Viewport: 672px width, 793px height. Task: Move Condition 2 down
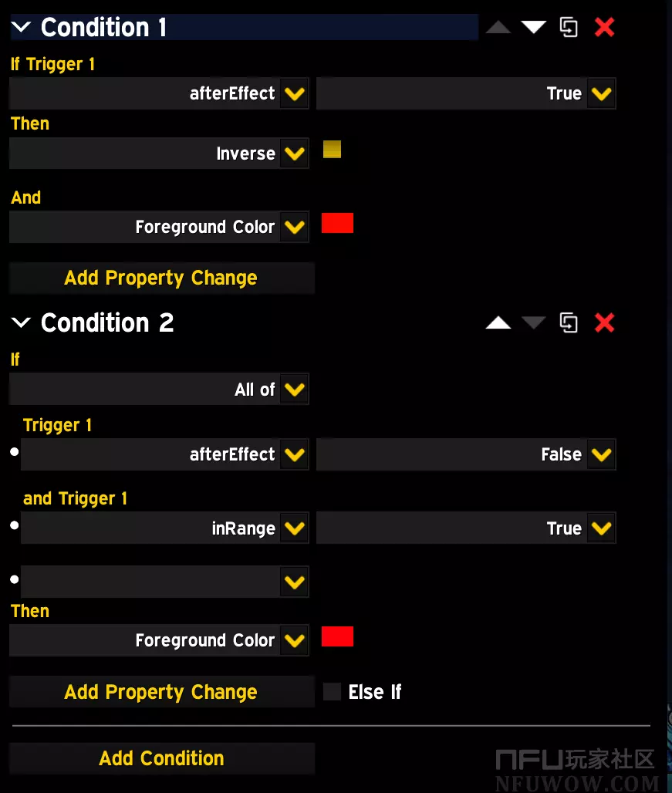(x=533, y=322)
